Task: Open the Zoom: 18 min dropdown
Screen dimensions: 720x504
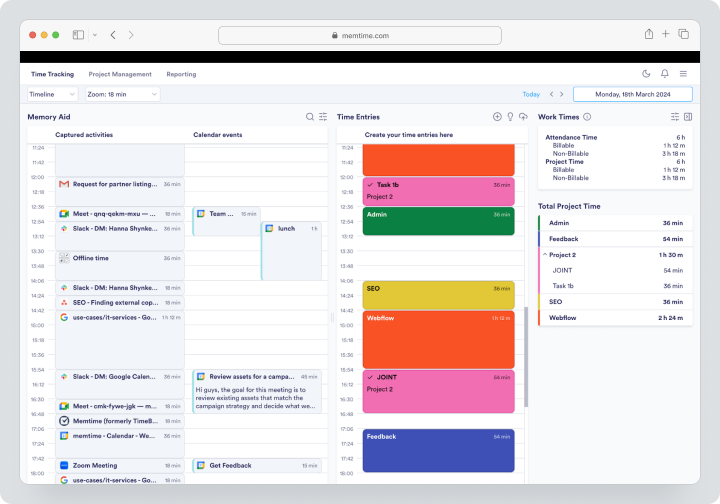Action: (123, 95)
